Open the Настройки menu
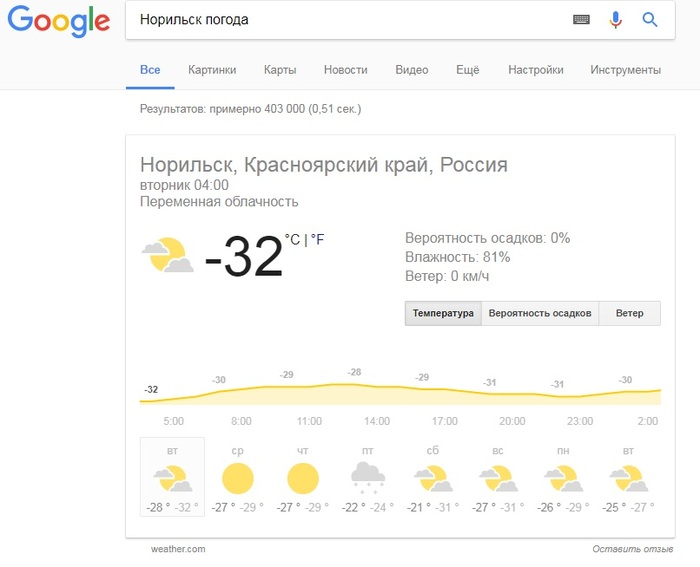Screen dimensions: 700x567 pos(535,70)
